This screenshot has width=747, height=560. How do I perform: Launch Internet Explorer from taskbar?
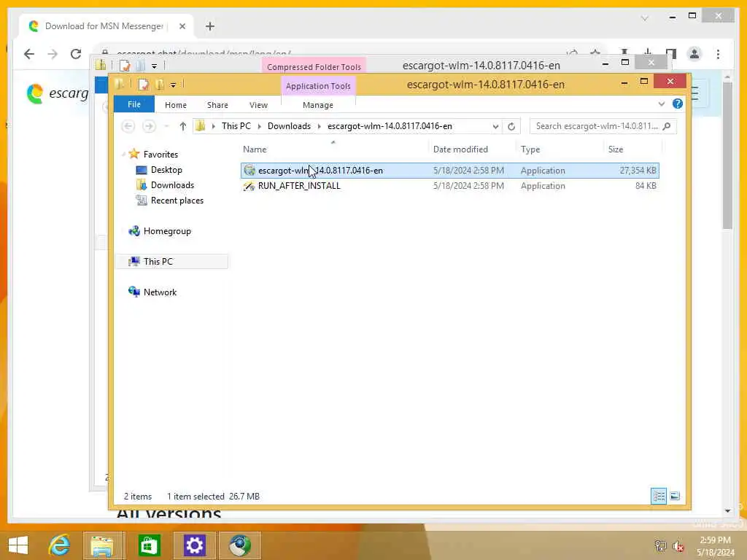point(60,545)
